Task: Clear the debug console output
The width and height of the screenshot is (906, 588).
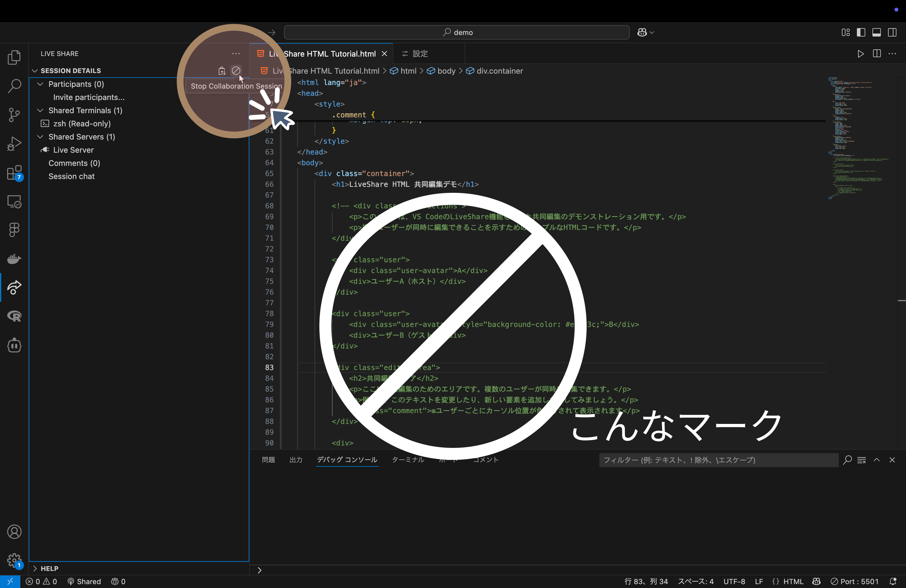Action: point(861,460)
